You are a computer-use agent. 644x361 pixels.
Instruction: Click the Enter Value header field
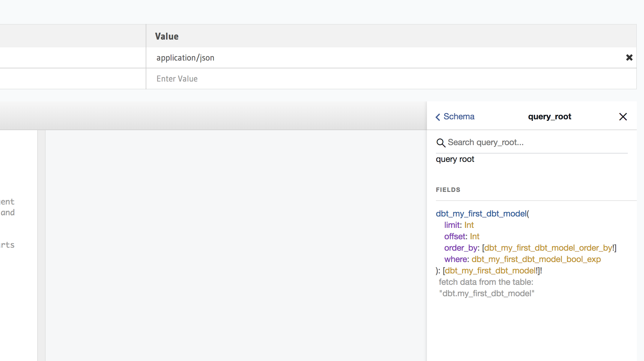391,79
